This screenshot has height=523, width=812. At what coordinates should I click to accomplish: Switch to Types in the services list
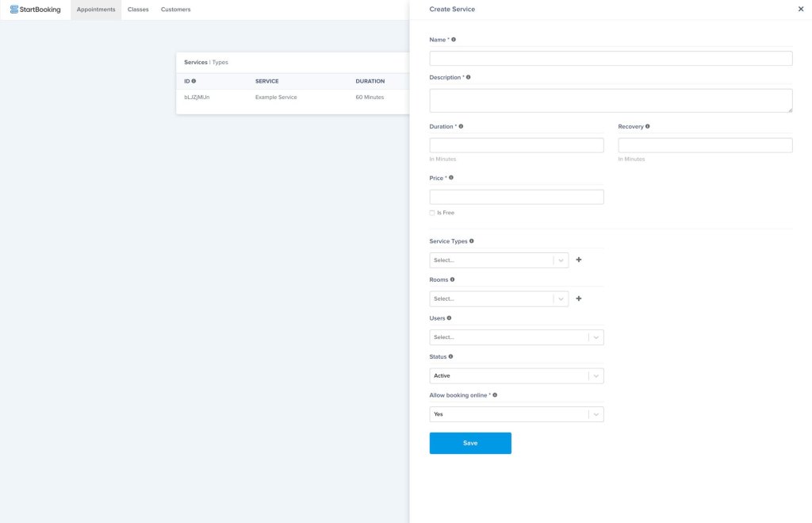point(220,62)
